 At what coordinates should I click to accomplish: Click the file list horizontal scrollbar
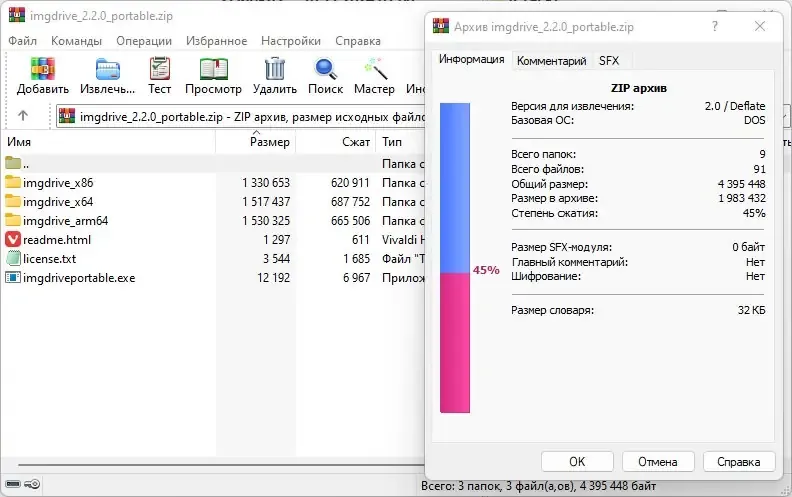[x=221, y=465]
